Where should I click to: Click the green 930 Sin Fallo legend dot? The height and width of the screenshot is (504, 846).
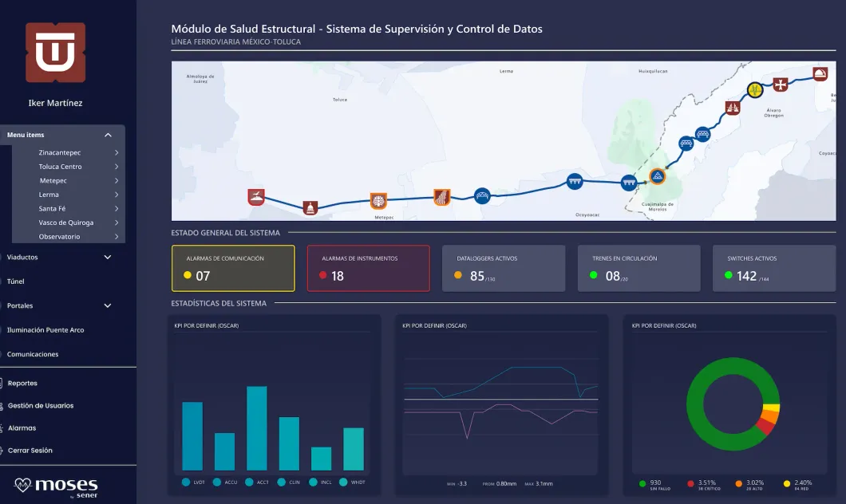[x=642, y=483]
